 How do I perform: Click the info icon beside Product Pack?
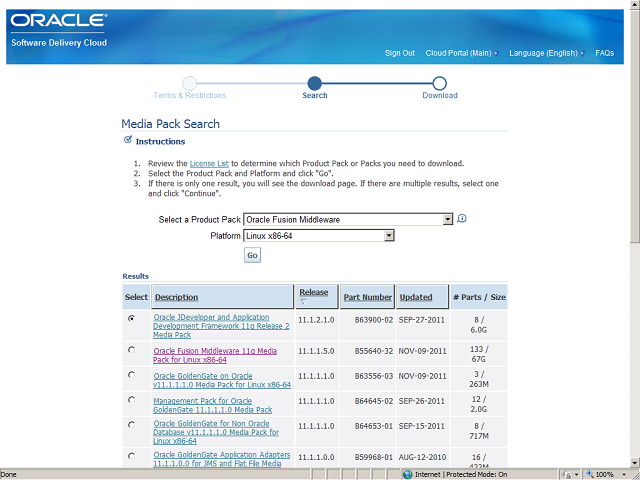462,219
